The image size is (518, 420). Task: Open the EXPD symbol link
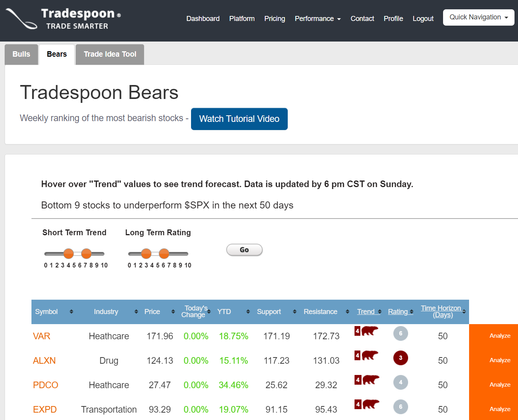tap(45, 410)
